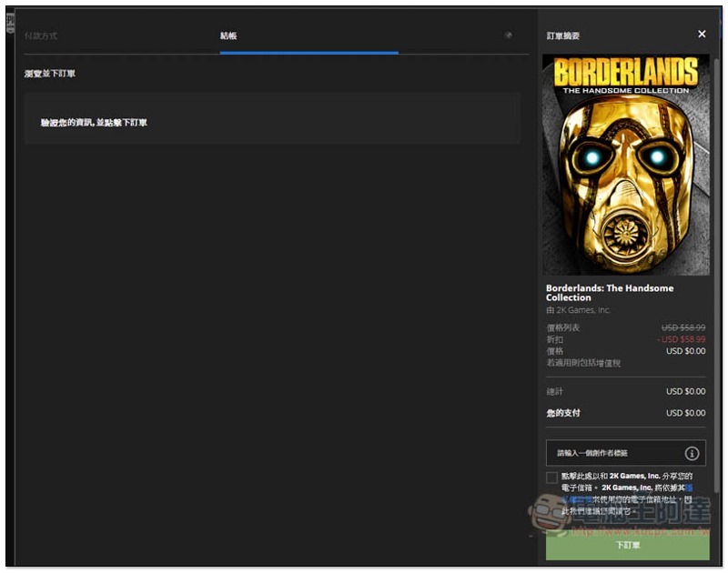Open the creator tag info icon

pyautogui.click(x=692, y=453)
